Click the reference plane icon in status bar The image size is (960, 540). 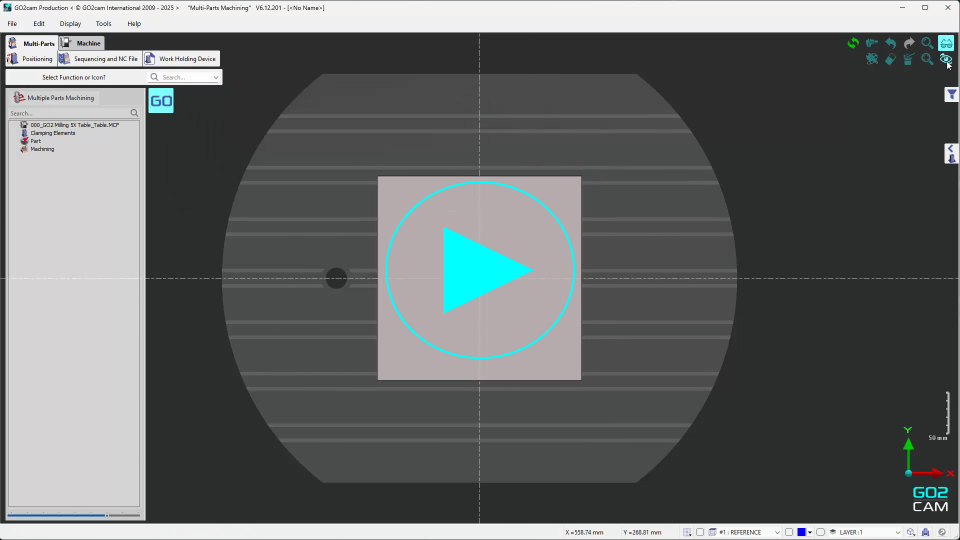712,533
